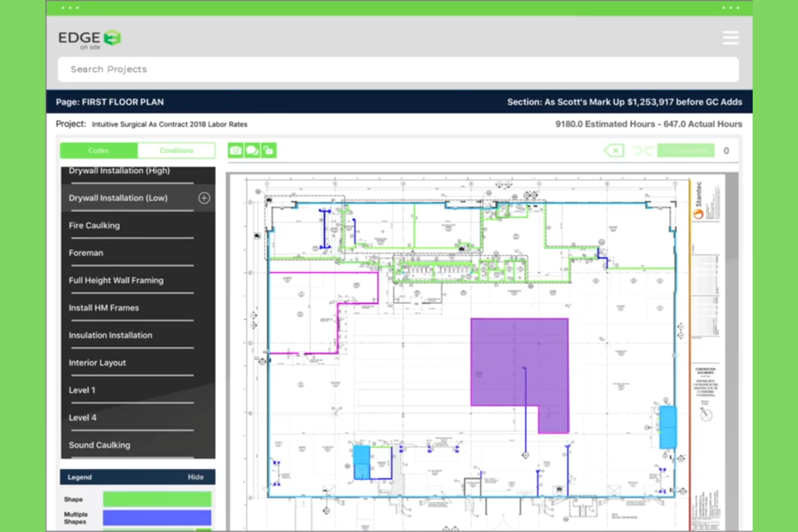Viewport: 798px width, 532px height.
Task: Select the backspace delete icon
Action: click(x=614, y=150)
